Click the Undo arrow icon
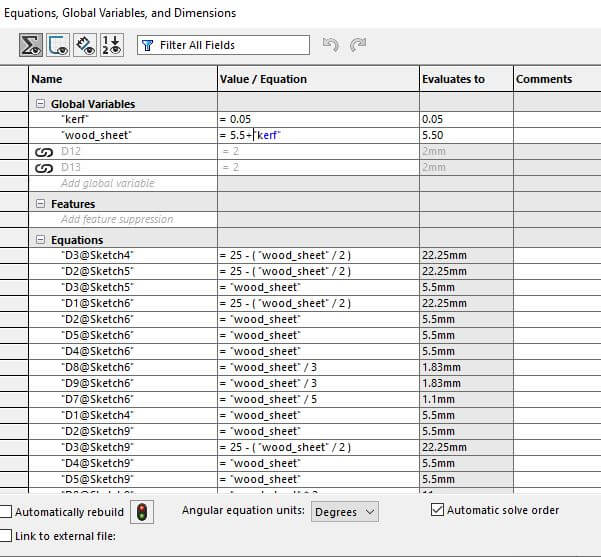601x557 pixels. [x=330, y=45]
